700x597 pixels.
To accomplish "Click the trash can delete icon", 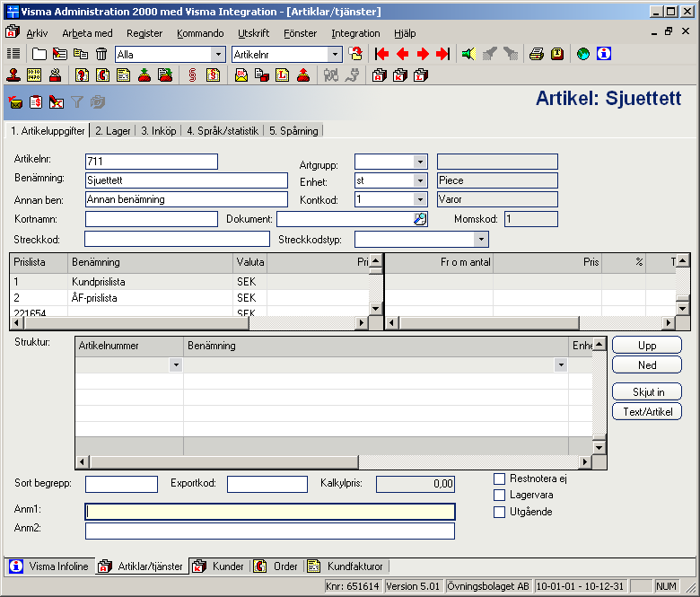I will 101,54.
